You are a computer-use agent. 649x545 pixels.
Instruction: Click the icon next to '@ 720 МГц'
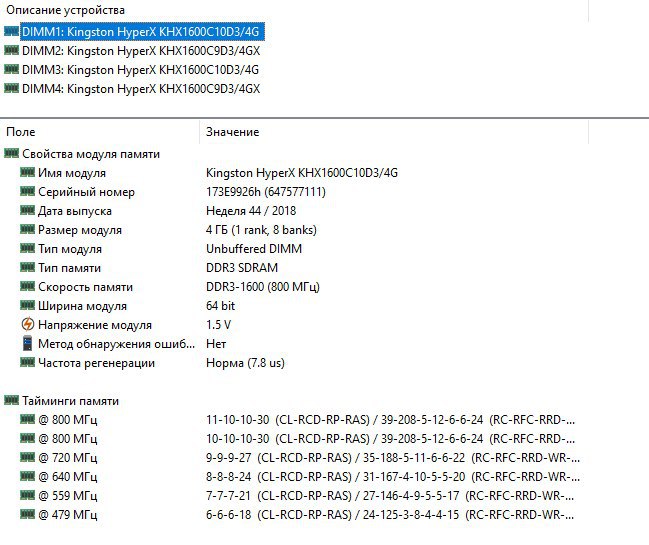[x=27, y=458]
